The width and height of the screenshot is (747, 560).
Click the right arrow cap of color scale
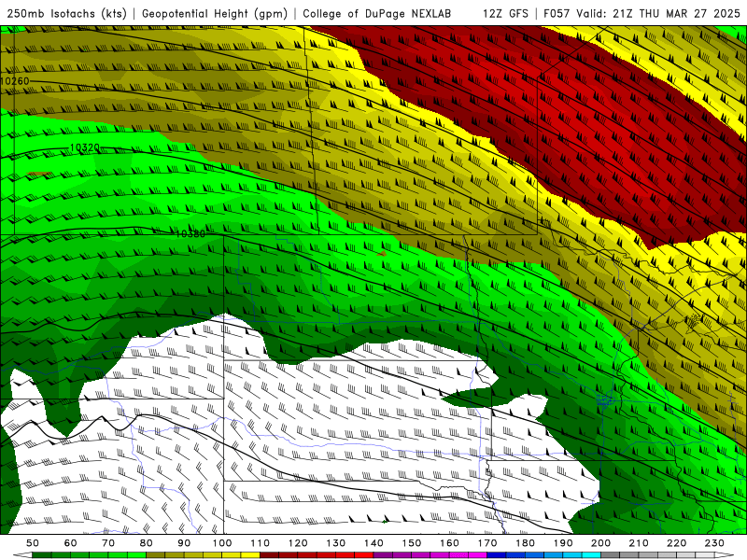(725, 555)
